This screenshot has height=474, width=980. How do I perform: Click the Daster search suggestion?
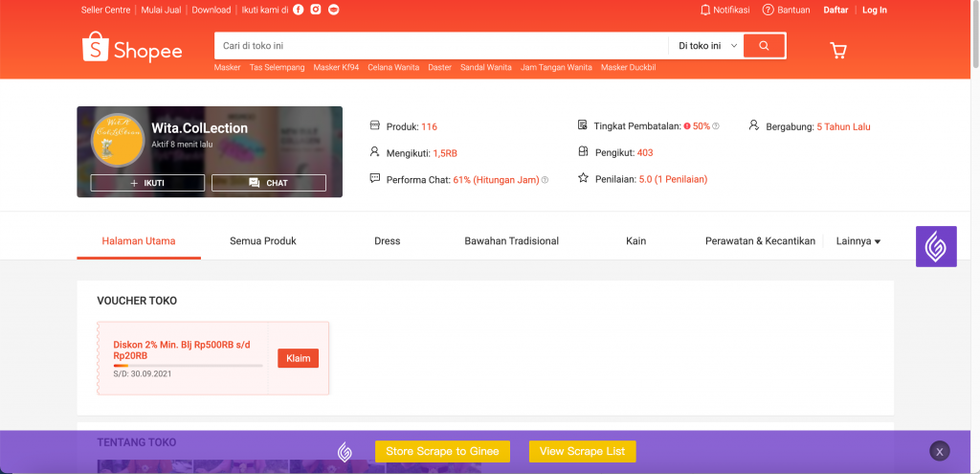click(440, 68)
